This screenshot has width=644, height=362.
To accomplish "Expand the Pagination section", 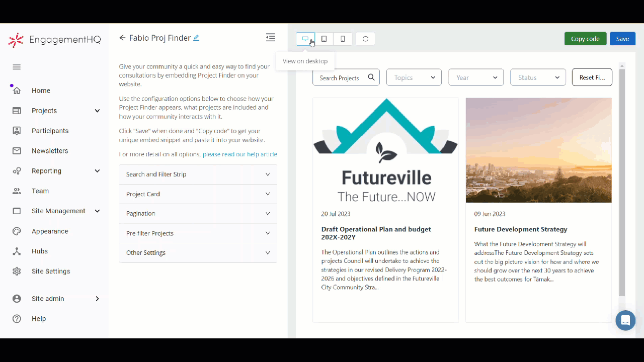I will pos(198,214).
